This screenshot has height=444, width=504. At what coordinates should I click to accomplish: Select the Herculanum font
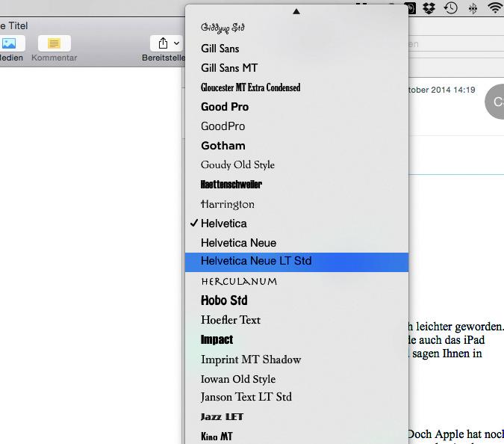click(296, 282)
